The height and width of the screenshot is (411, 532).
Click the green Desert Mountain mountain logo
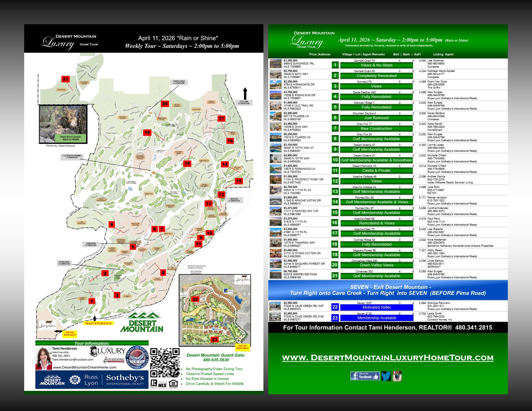tap(142, 322)
